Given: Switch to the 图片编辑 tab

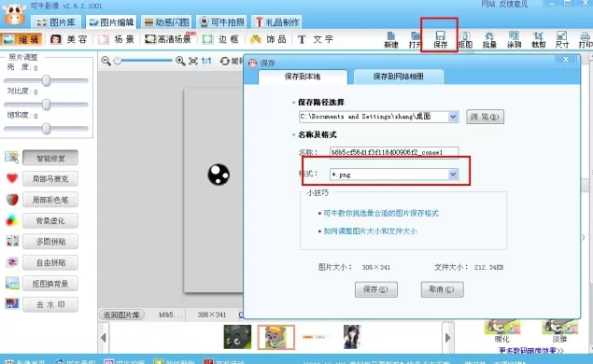Looking at the screenshot, I should pos(111,22).
